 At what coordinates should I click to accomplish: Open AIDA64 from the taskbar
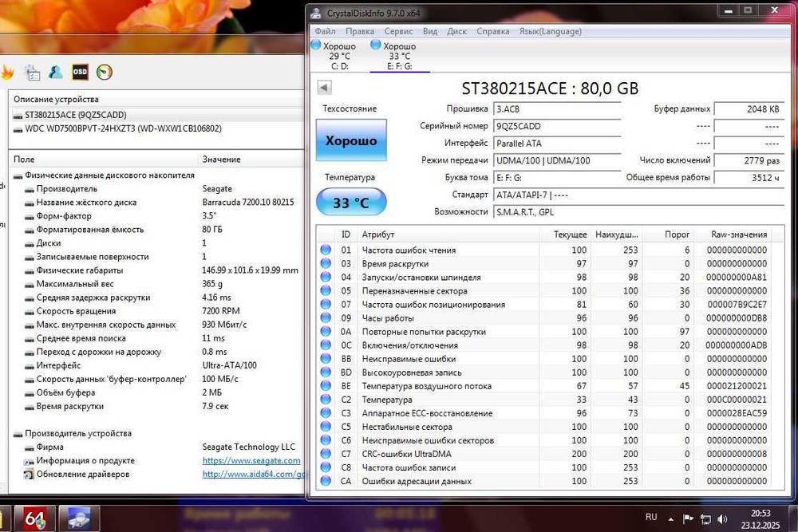click(34, 518)
